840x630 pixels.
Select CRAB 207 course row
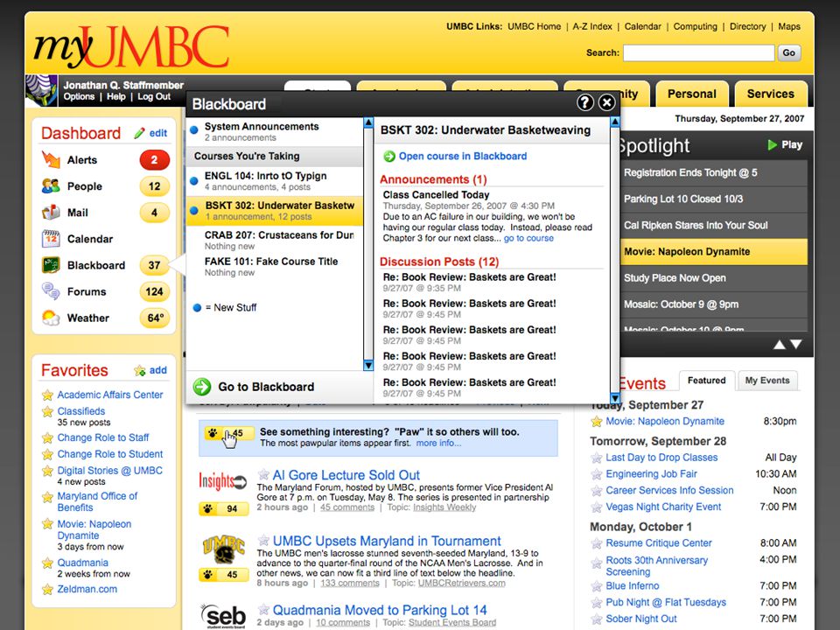[x=275, y=240]
